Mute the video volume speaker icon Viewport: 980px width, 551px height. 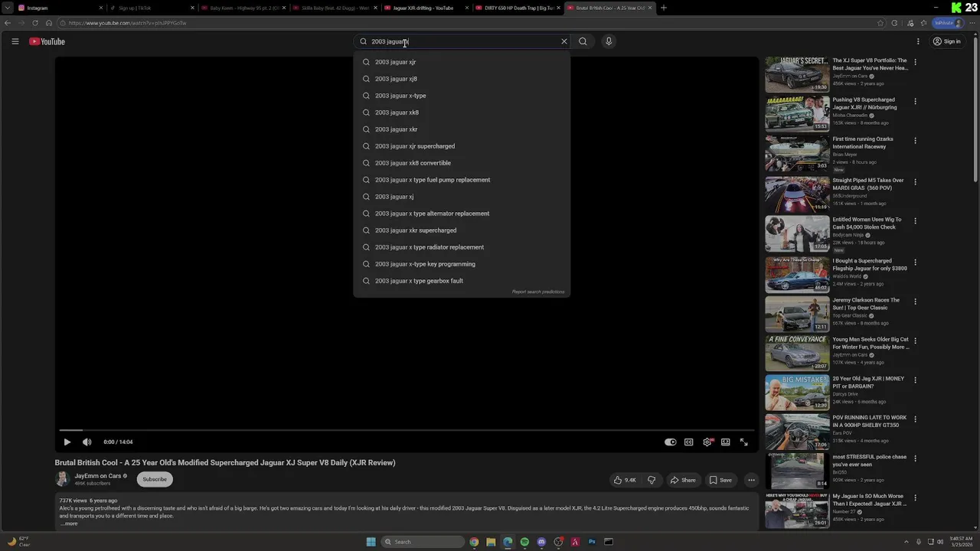(87, 442)
